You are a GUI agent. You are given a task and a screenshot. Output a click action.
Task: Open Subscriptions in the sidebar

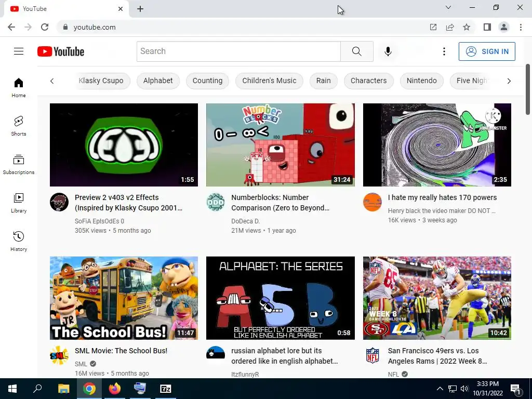[x=19, y=165]
